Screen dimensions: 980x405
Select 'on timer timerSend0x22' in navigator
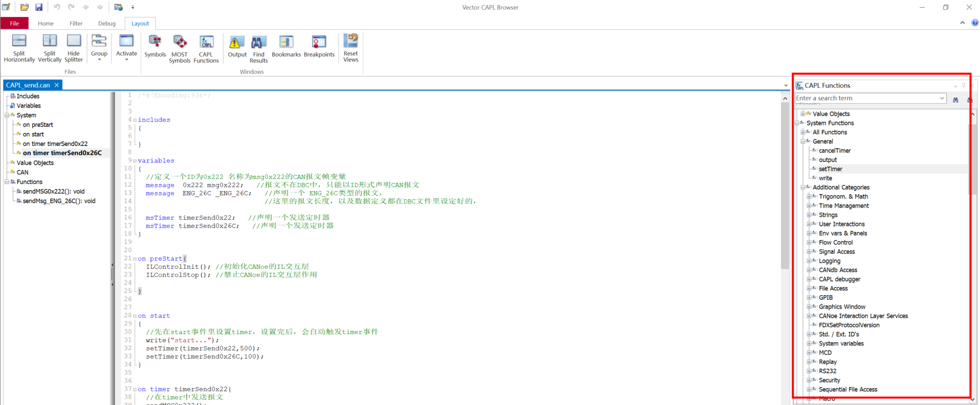pos(55,144)
